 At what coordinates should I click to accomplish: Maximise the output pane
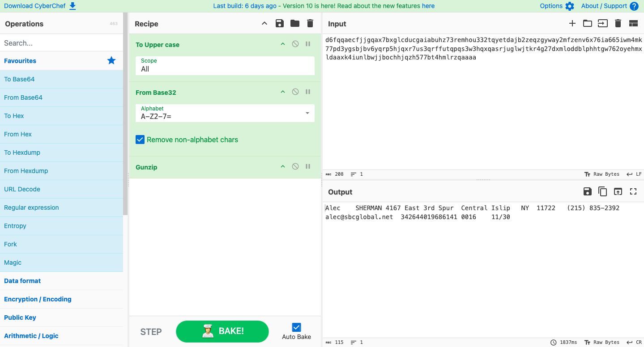click(633, 192)
